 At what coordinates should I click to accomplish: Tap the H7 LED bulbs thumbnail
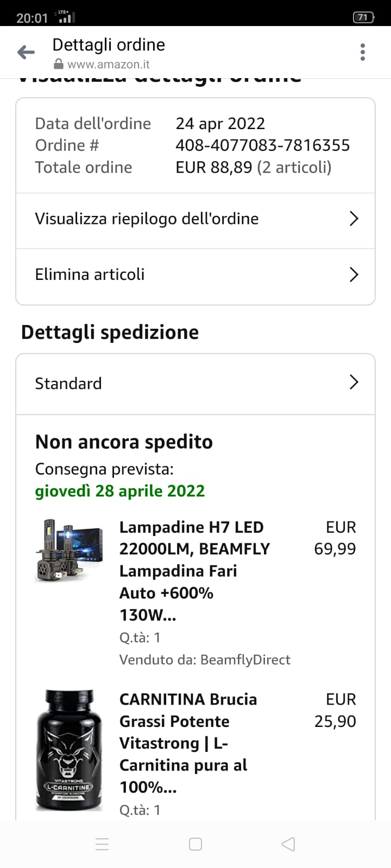pyautogui.click(x=69, y=550)
